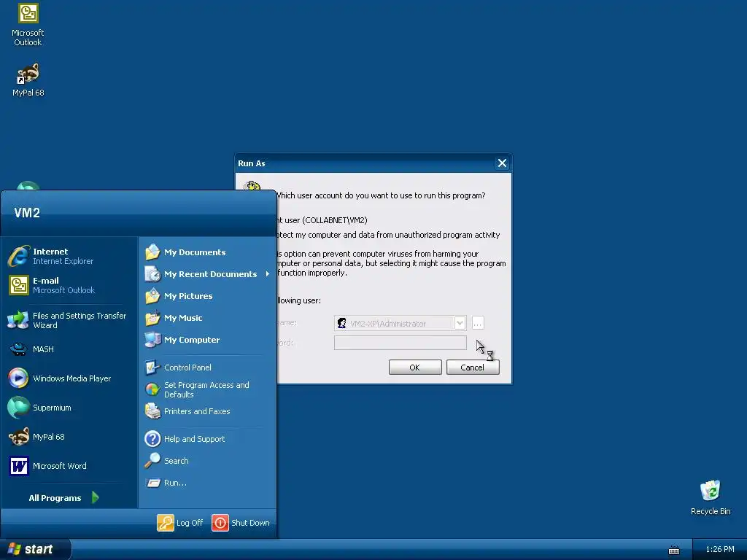Image resolution: width=747 pixels, height=560 pixels.
Task: Click the 1:26 PM taskbar clock
Action: [x=720, y=549]
